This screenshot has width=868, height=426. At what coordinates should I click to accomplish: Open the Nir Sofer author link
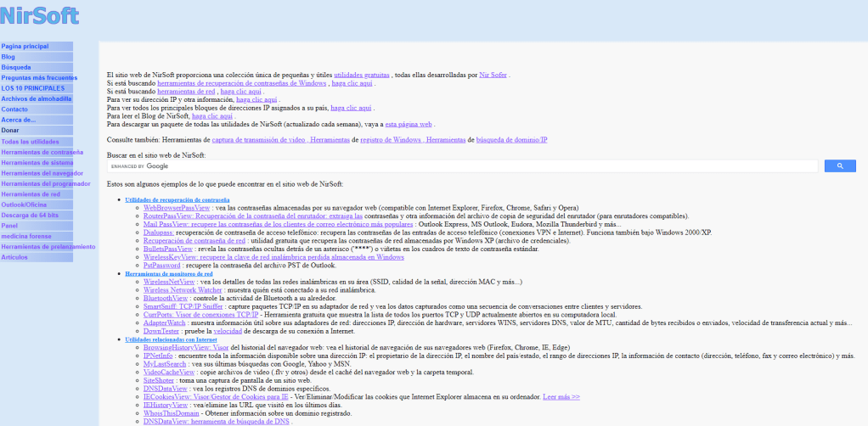(493, 75)
